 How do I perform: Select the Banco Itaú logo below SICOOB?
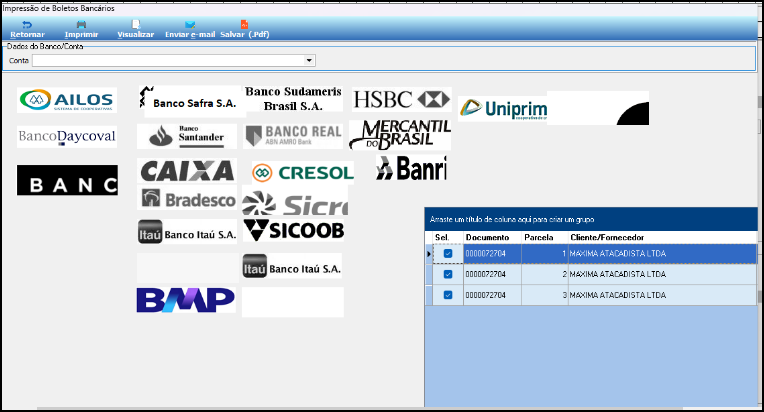click(292, 266)
